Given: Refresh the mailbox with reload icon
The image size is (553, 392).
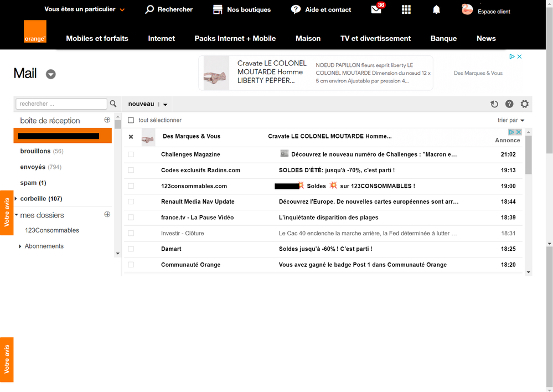Looking at the screenshot, I should 494,104.
